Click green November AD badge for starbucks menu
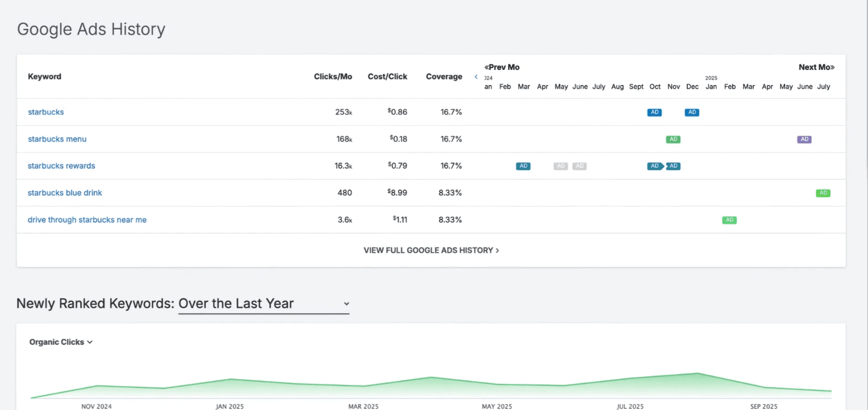 [x=673, y=139]
